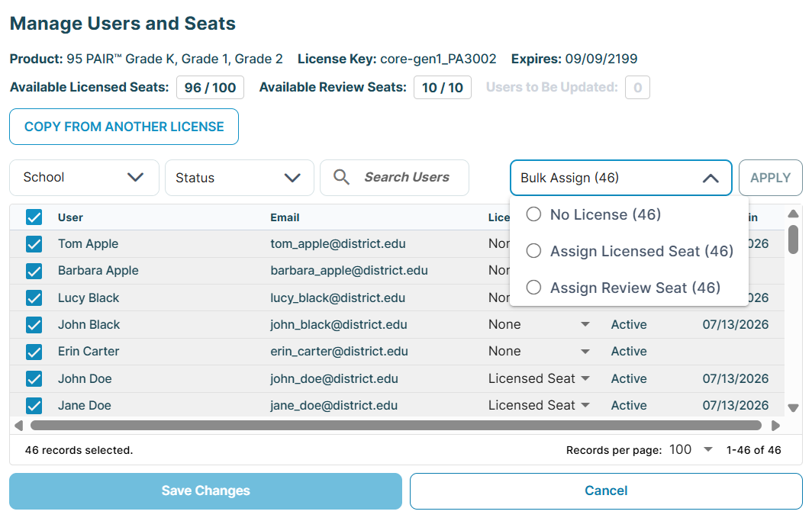Click scroll up arrow of table
The height and width of the screenshot is (521, 812).
point(793,214)
